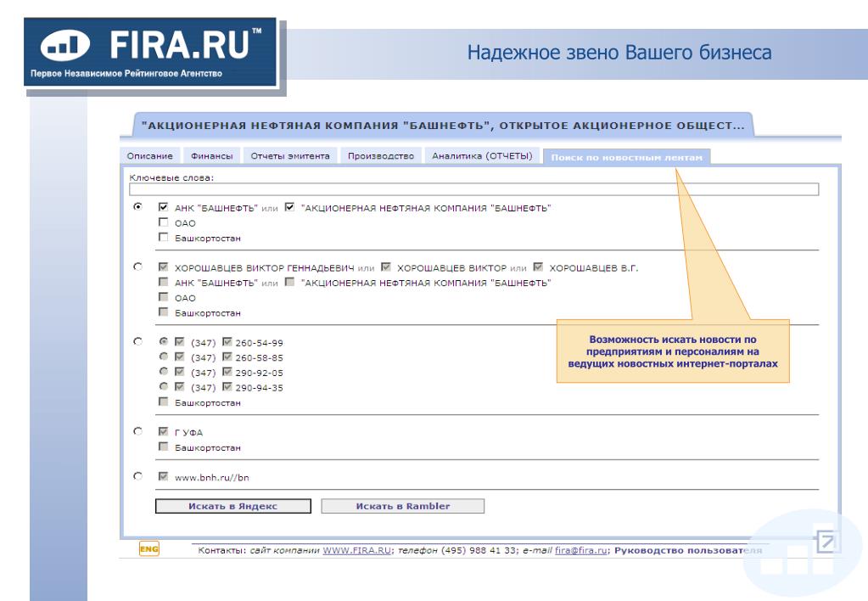Switch to Отчеты эмитента tab

pyautogui.click(x=290, y=156)
